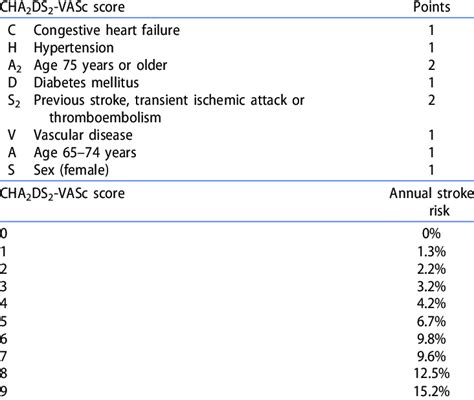Click the Points column header
The image size is (474, 400).
pos(432,7)
